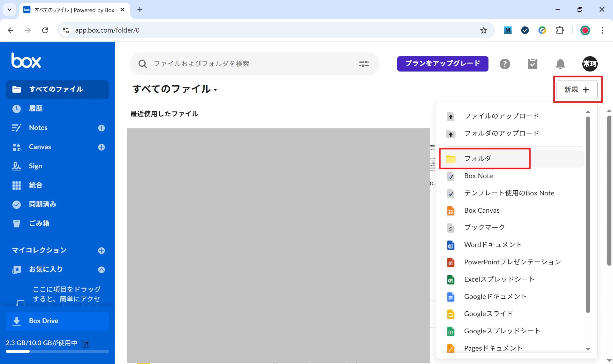Select Googleドキュメント from the menu
Screen dimensions: 613x364
(513, 297)
